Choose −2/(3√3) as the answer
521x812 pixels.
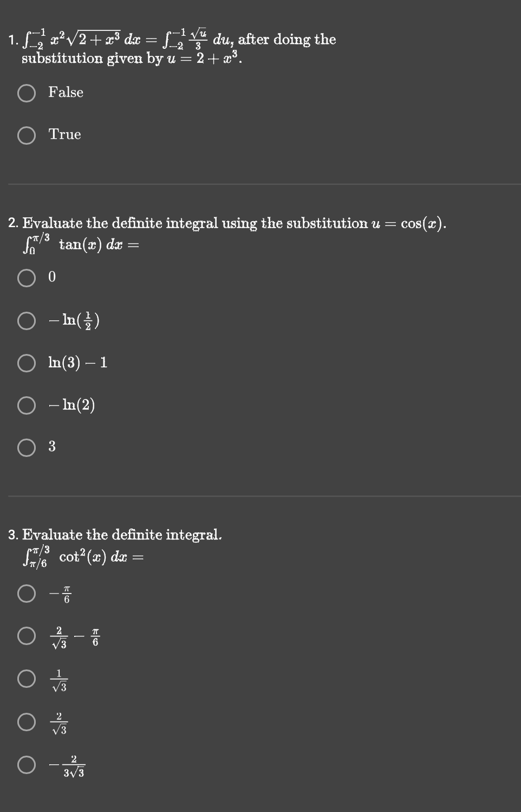[x=26, y=765]
